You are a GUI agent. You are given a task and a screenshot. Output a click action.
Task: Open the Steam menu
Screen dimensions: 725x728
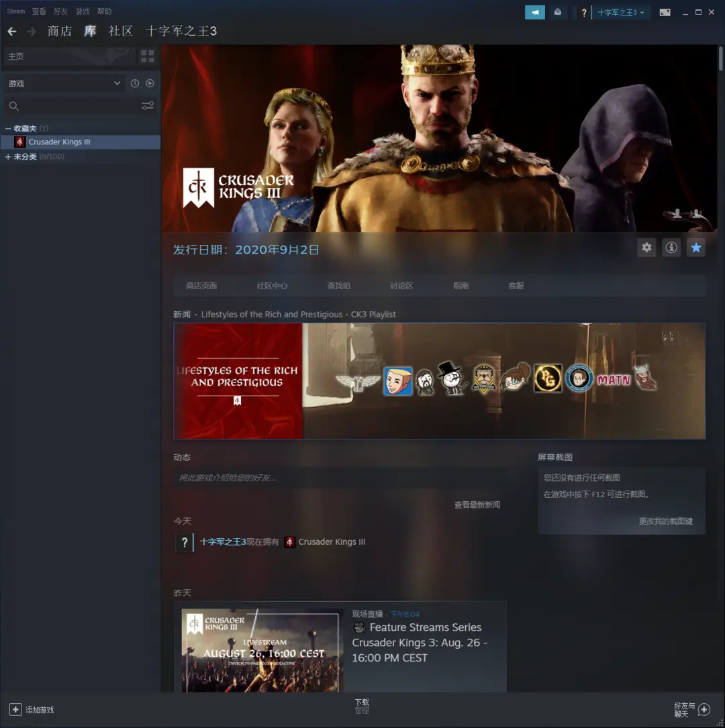[16, 11]
